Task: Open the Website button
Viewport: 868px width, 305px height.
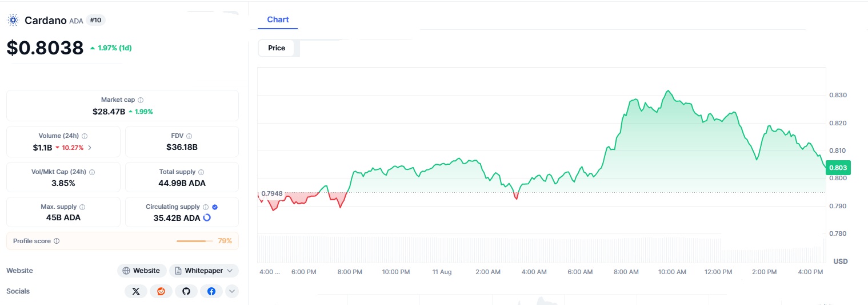Action: coord(142,271)
